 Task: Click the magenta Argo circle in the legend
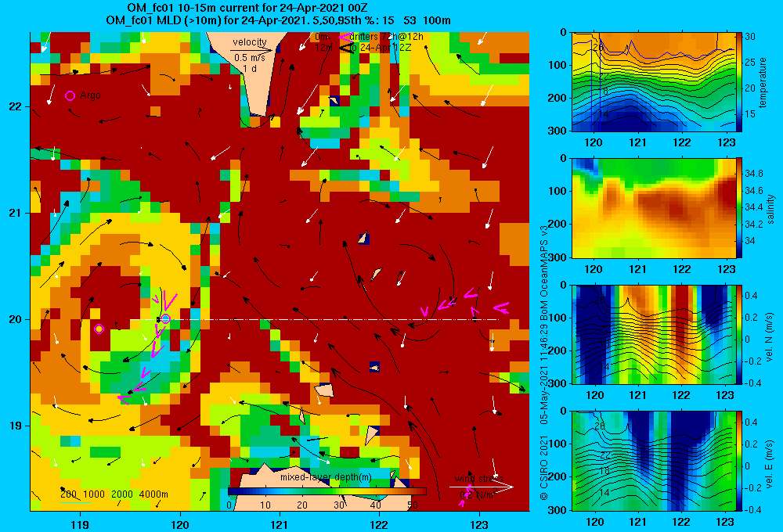(x=70, y=95)
